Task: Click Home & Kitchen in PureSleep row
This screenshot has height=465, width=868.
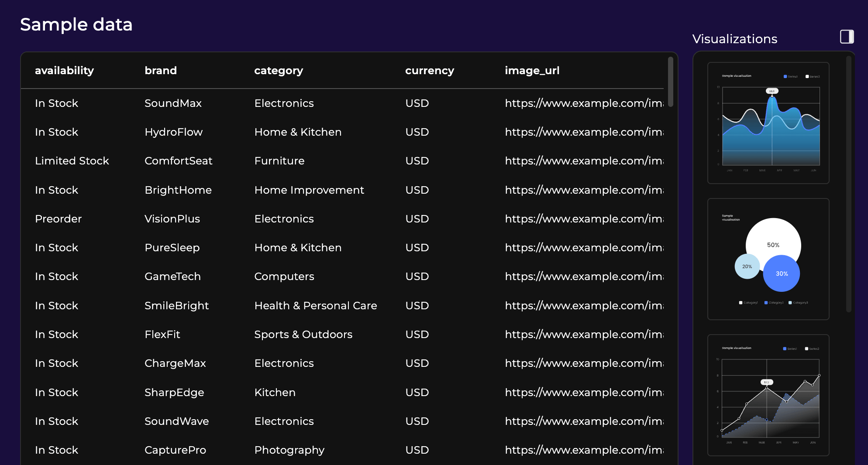Action: tap(298, 248)
